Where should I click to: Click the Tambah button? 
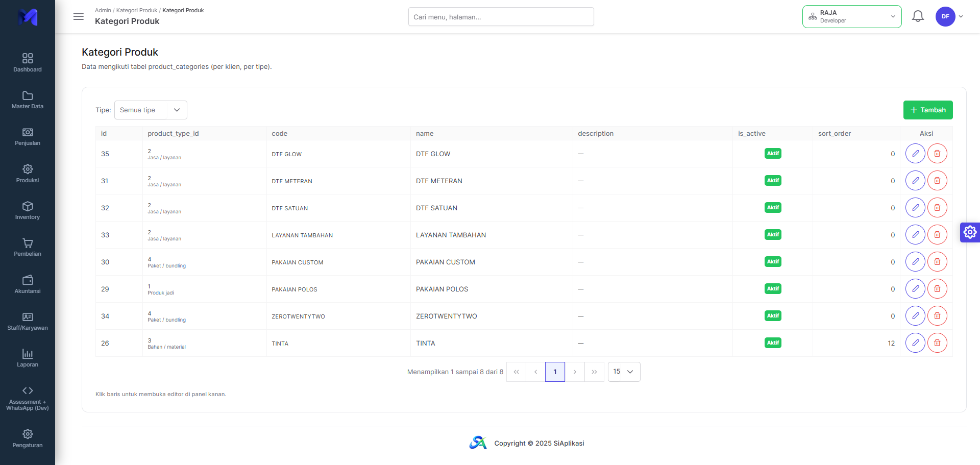click(928, 110)
